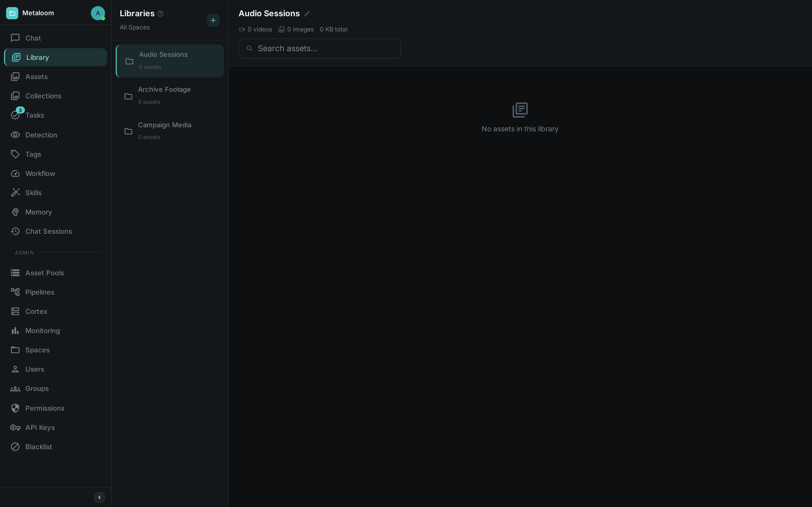Click the Permissions shield icon

pos(15,408)
